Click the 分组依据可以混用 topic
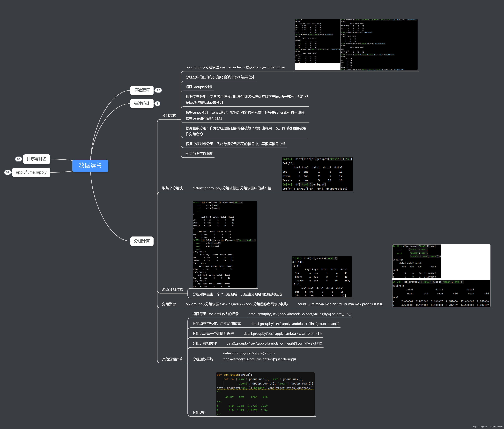 point(199,154)
